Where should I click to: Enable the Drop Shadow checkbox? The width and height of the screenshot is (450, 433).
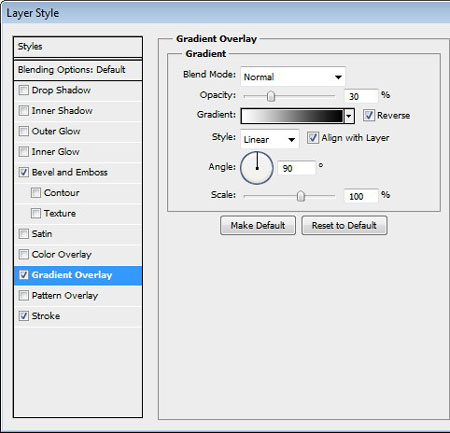coord(24,90)
